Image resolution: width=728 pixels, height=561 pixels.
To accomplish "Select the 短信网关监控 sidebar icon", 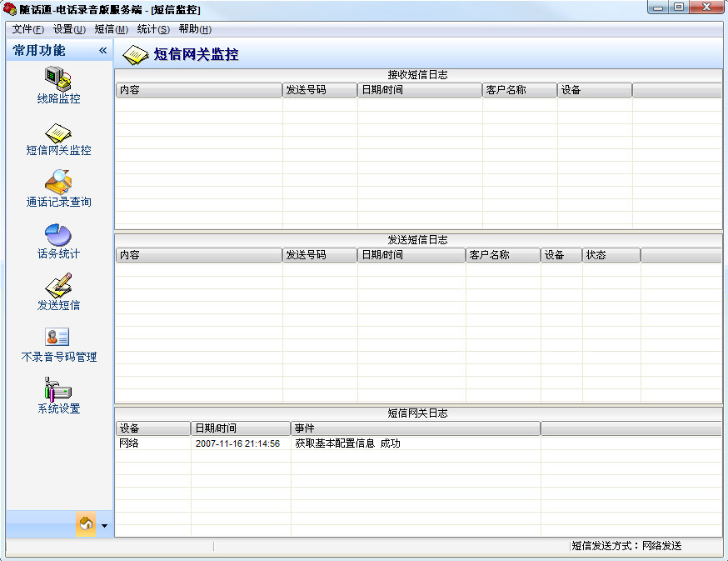I will pyautogui.click(x=58, y=132).
